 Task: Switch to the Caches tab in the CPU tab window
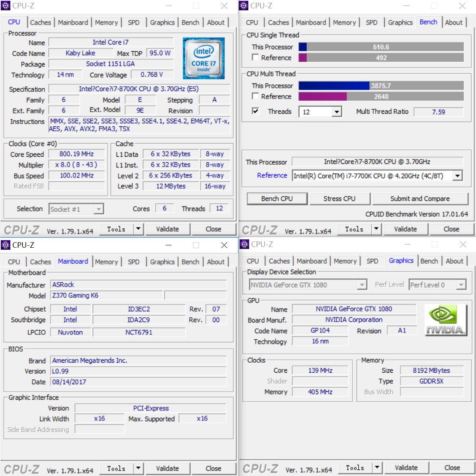(41, 22)
